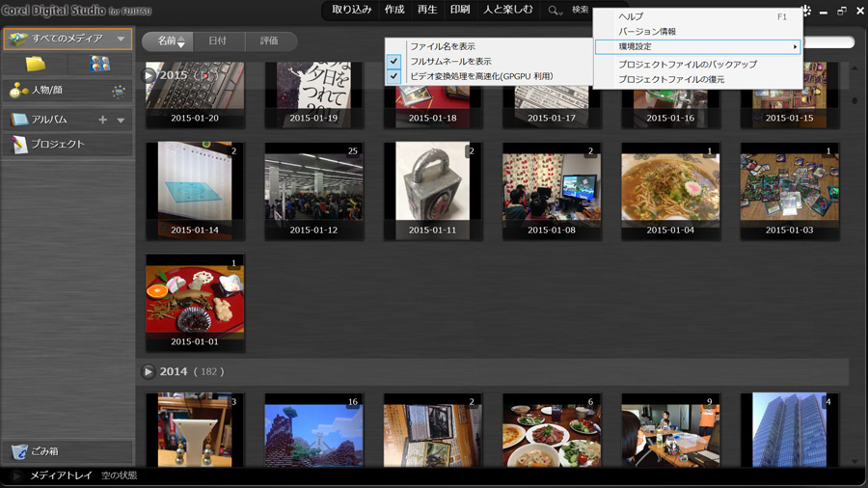
Task: Click the 取り込み import button
Action: tap(351, 10)
